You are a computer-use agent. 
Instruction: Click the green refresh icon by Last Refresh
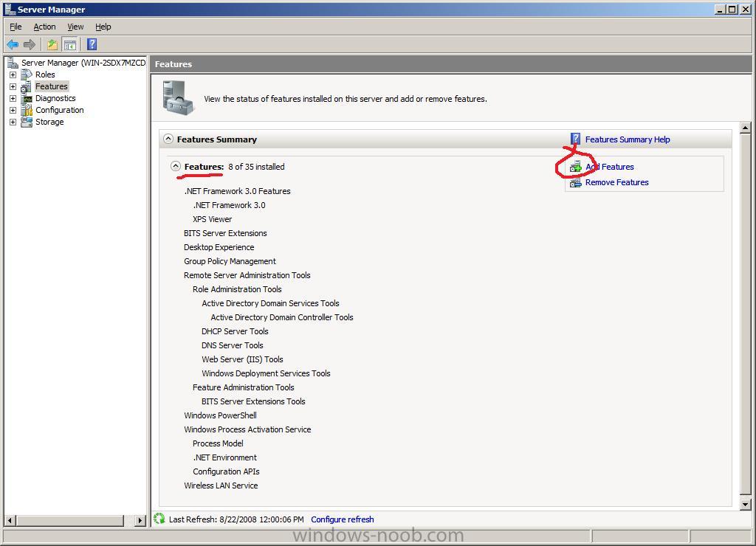[159, 519]
